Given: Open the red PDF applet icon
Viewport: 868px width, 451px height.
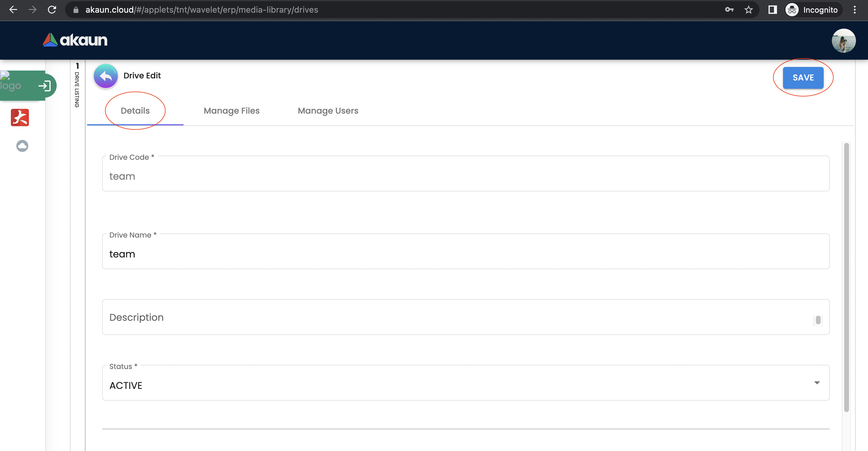Looking at the screenshot, I should tap(20, 118).
